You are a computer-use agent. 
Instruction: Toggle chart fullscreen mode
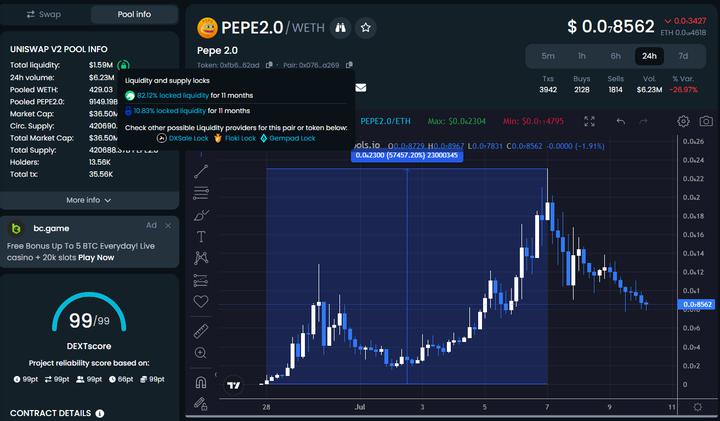point(589,121)
